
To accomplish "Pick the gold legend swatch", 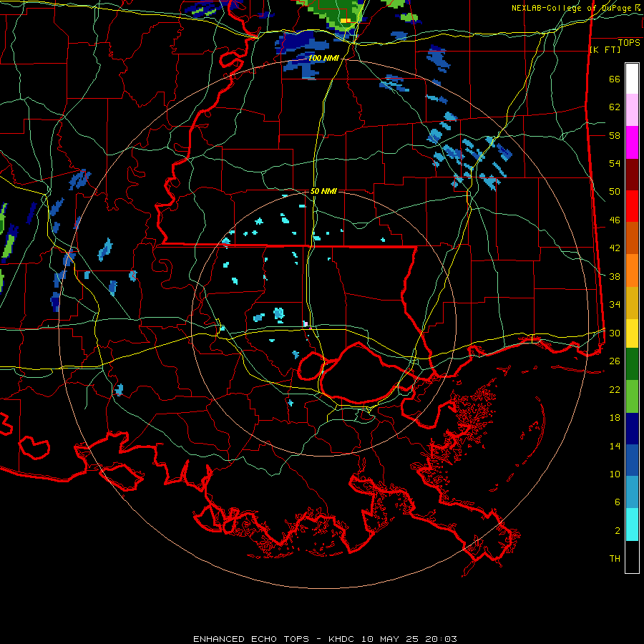I will [632, 303].
